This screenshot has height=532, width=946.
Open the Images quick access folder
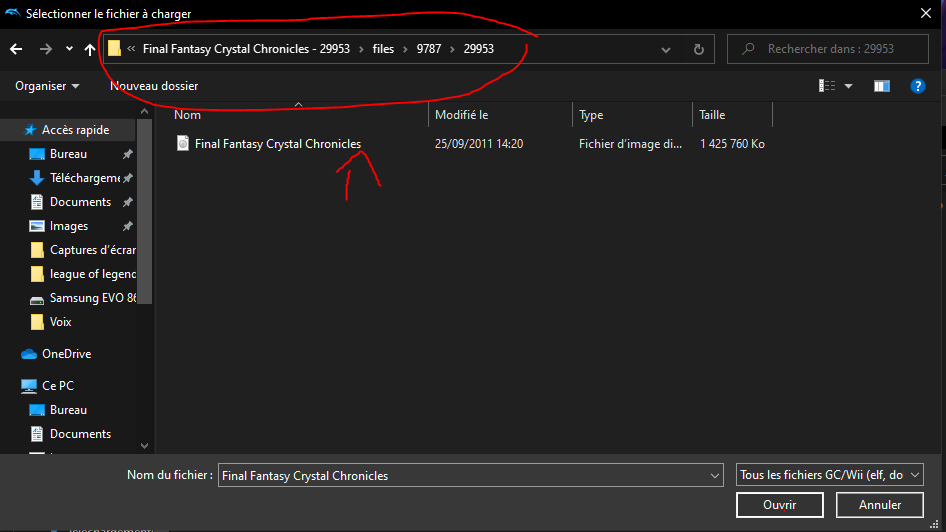point(69,226)
